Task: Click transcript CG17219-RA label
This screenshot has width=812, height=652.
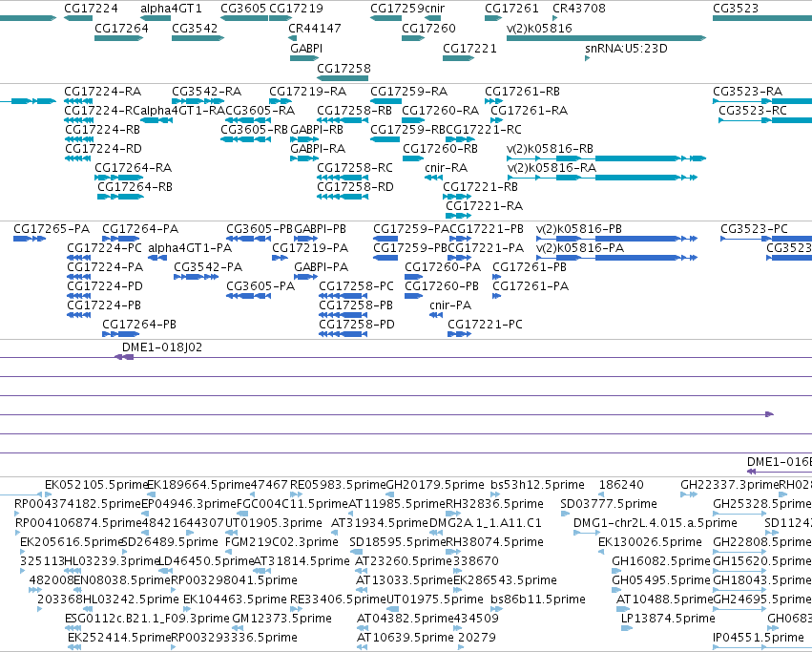Action: [x=307, y=92]
